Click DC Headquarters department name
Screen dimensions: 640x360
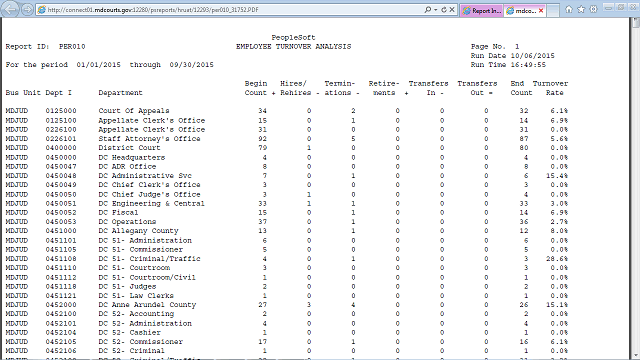click(x=132, y=158)
